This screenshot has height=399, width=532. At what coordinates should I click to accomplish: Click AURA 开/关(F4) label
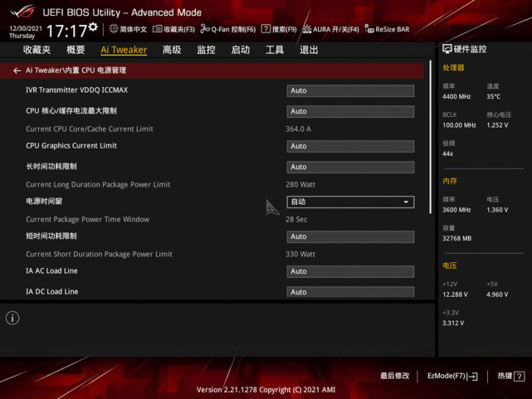(x=336, y=30)
